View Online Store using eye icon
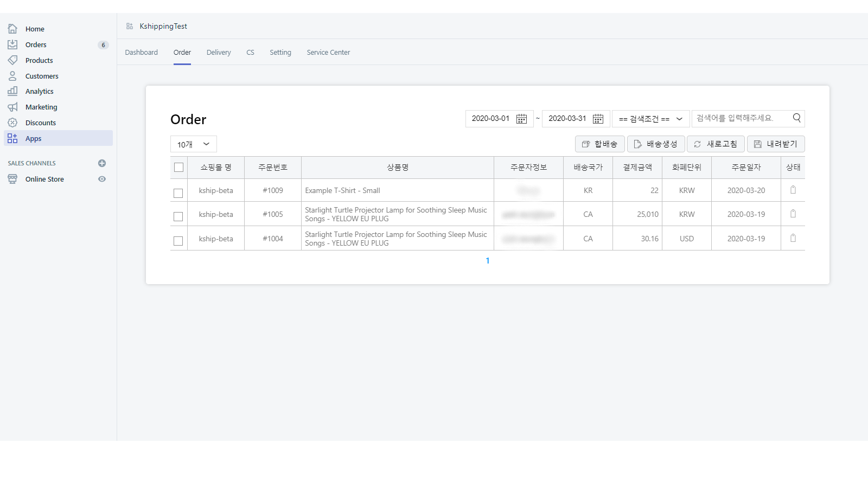The height and width of the screenshot is (488, 868). pyautogui.click(x=102, y=179)
